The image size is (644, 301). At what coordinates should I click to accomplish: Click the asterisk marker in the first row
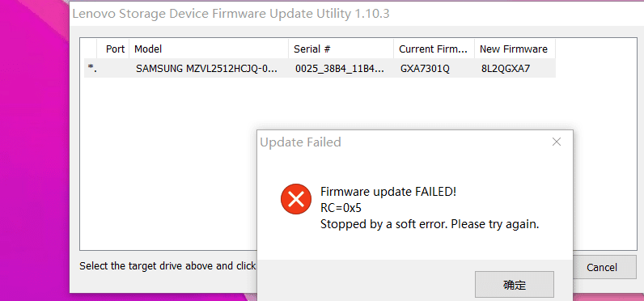click(x=92, y=69)
